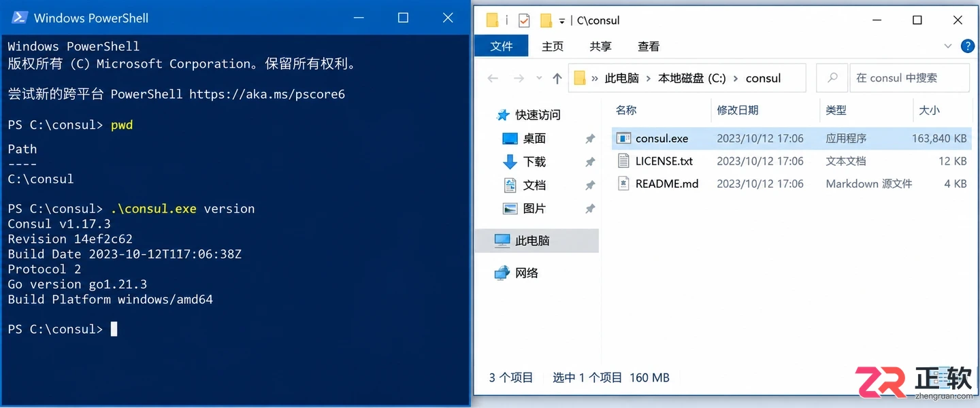Expand the breadcrumb chevron after 此电脑
This screenshot has width=980, height=408.
649,78
